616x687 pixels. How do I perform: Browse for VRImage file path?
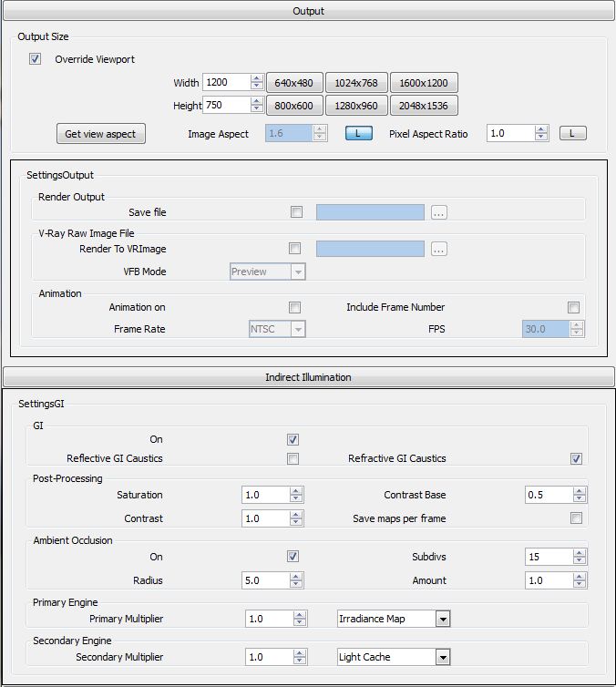click(x=439, y=249)
